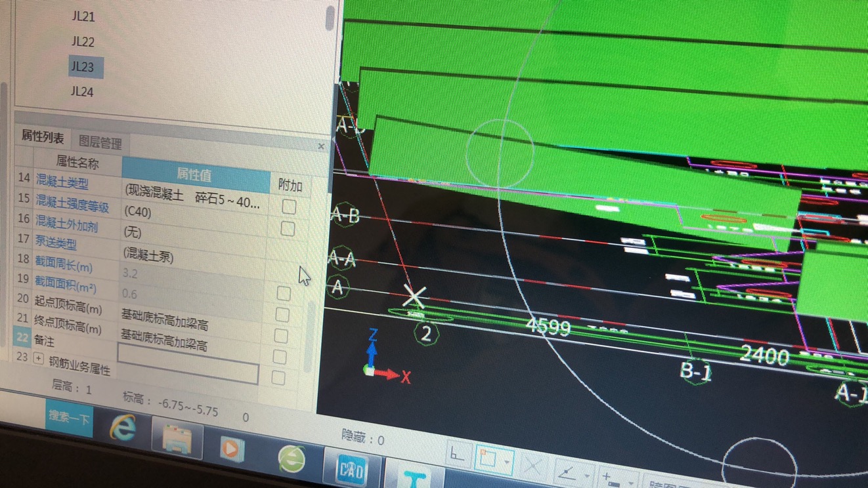Screen dimensions: 868x488
Task: Click the 混凝土外加剂 property name
Action: pos(66,224)
